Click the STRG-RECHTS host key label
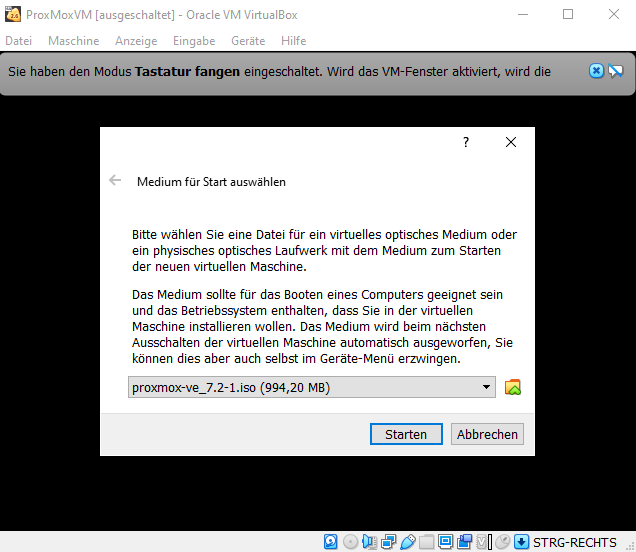This screenshot has height=552, width=636. [574, 543]
